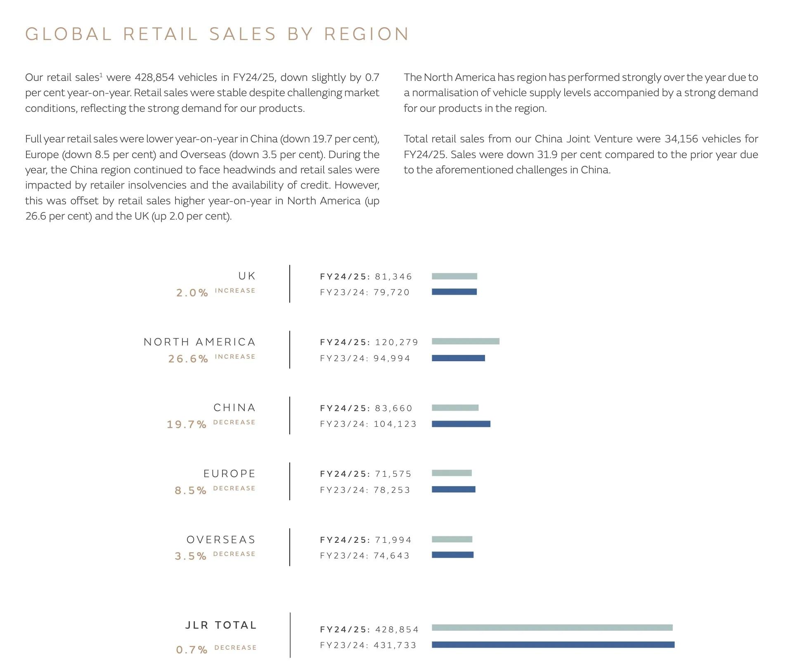This screenshot has width=795, height=672.
Task: Click the Overseas FY23/24 dark blue bar
Action: [x=452, y=555]
